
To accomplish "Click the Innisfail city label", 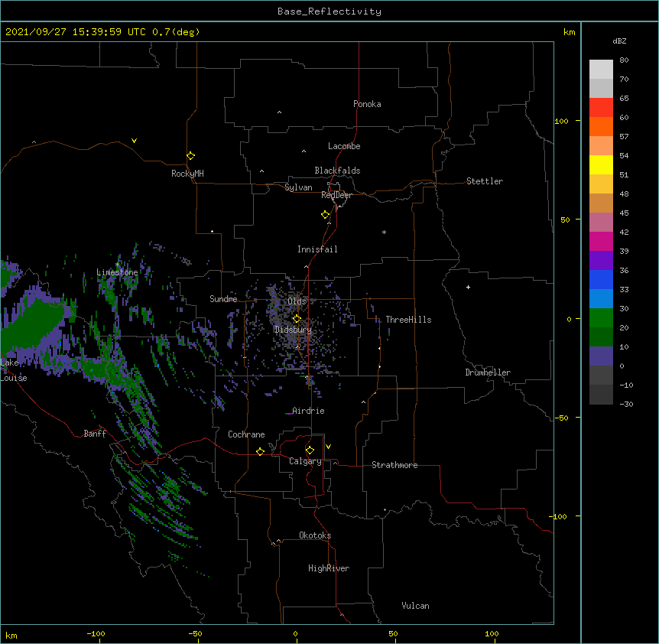I will (317, 249).
